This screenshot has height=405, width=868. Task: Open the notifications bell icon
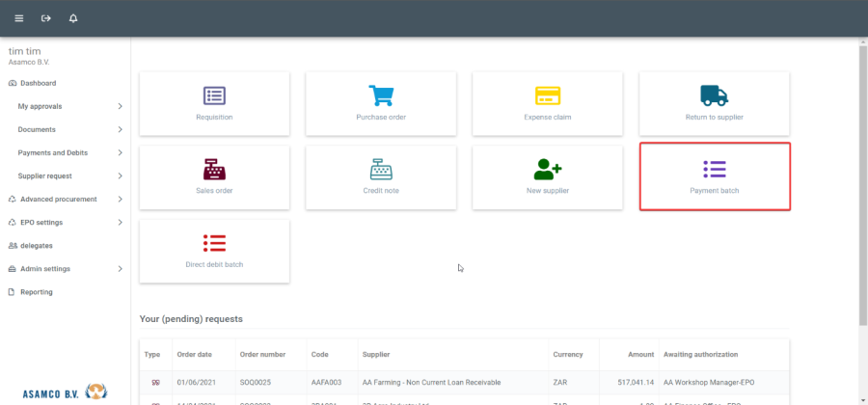coord(73,18)
